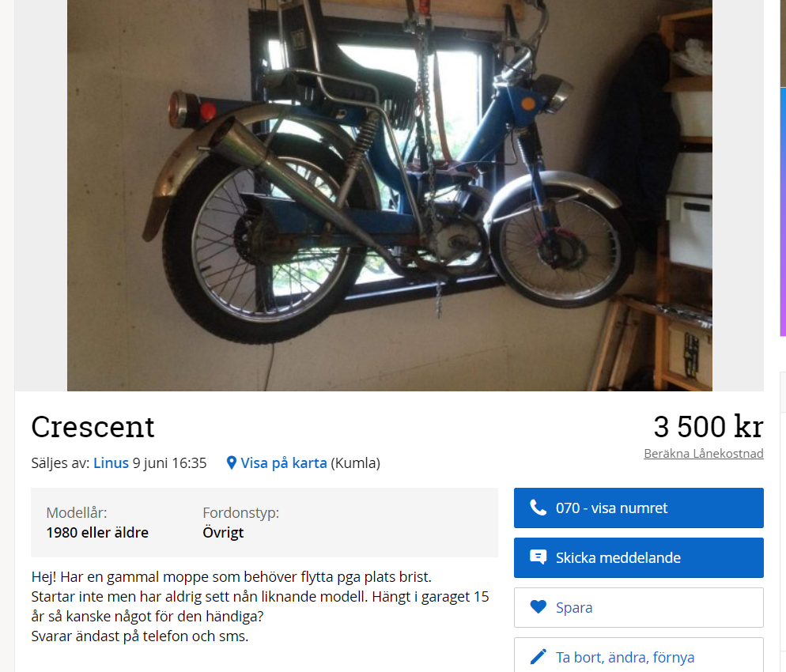Save the ad with Spara
Image resolution: width=786 pixels, height=672 pixels.
639,607
